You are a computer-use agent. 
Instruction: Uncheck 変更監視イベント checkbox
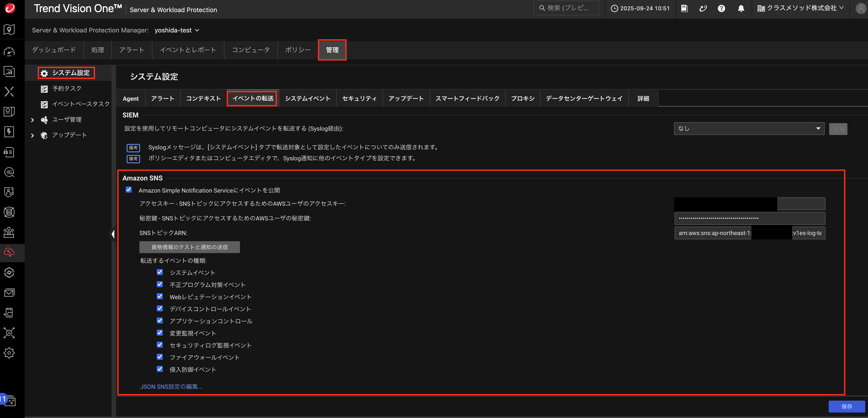(x=160, y=333)
